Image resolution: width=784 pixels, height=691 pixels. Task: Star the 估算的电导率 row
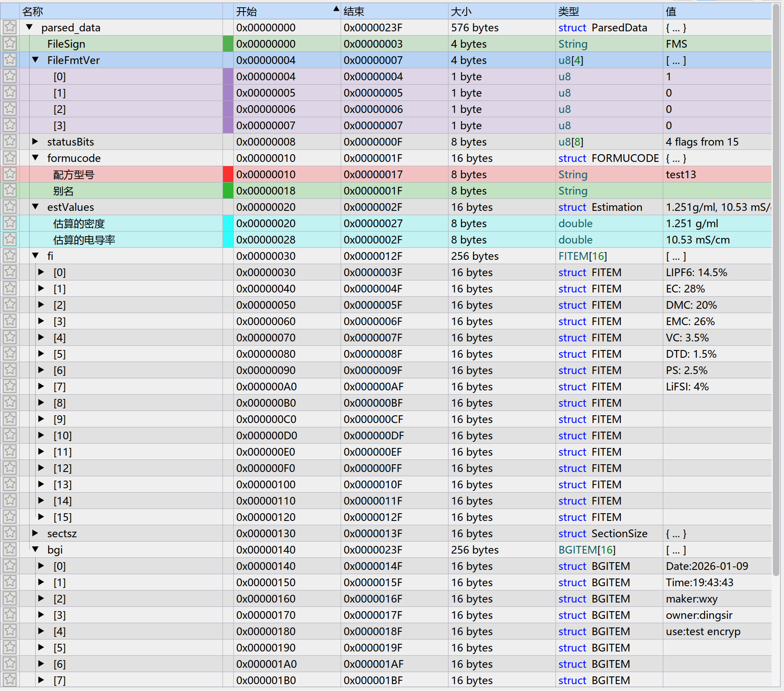pos(10,240)
